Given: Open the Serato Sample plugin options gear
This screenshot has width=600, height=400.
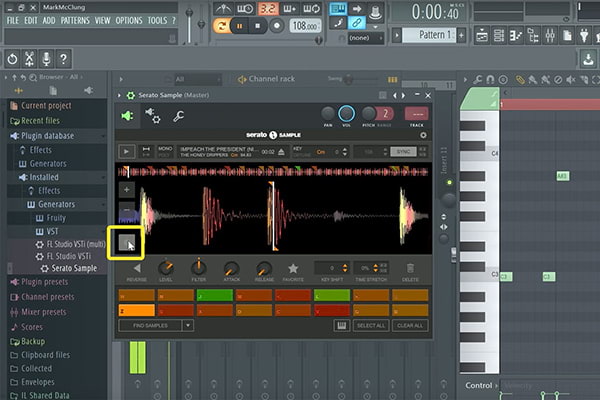Looking at the screenshot, I should (x=131, y=95).
